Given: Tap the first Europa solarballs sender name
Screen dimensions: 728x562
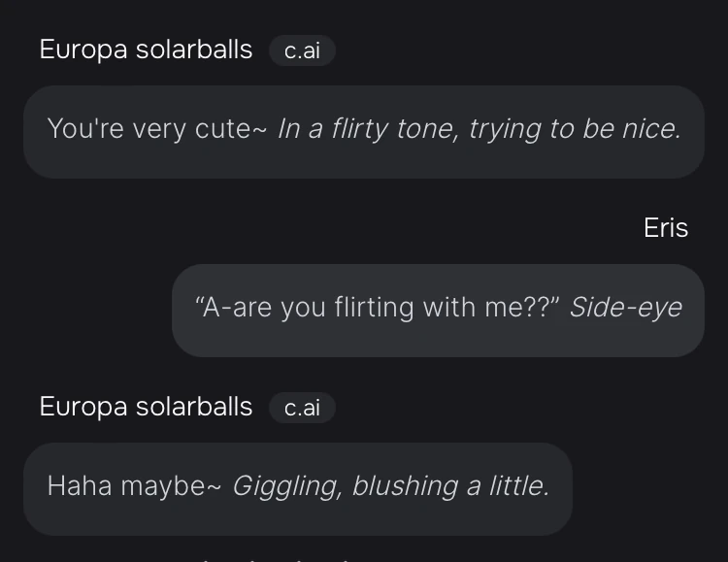Looking at the screenshot, I should [x=146, y=50].
